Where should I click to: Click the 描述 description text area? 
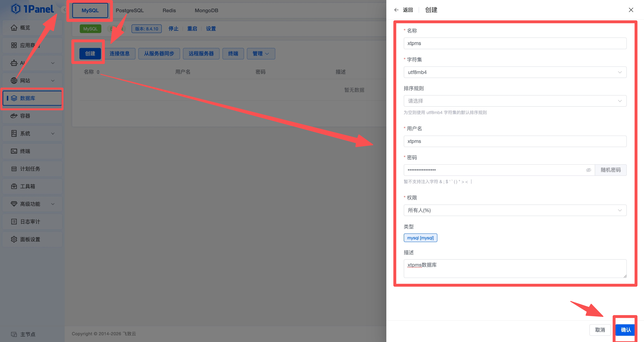coord(515,268)
